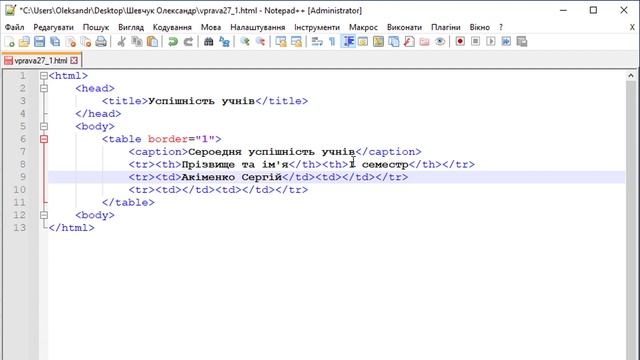
Task: Click the Redo arrow icon
Action: pyautogui.click(x=188, y=42)
